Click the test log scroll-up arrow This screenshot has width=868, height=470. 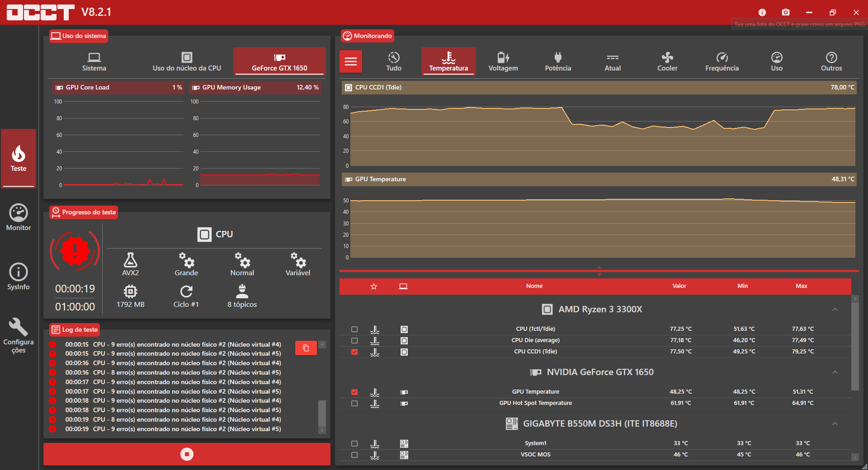pyautogui.click(x=322, y=345)
